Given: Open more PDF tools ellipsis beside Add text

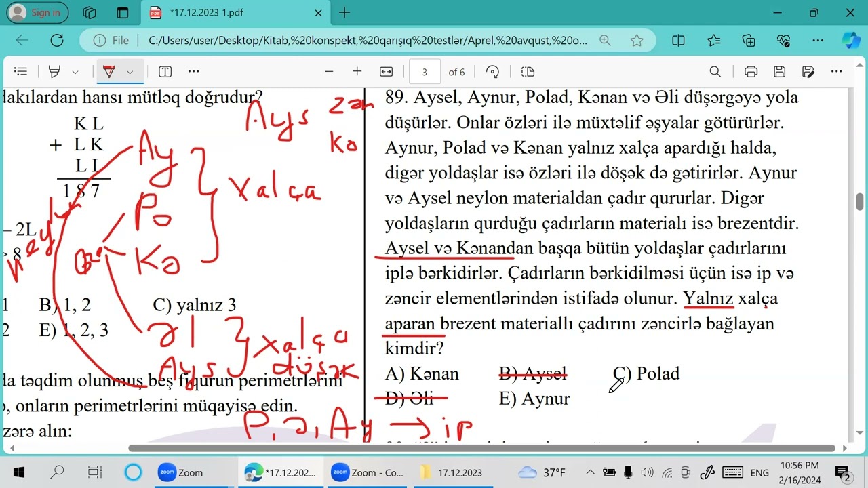Looking at the screenshot, I should tap(193, 72).
